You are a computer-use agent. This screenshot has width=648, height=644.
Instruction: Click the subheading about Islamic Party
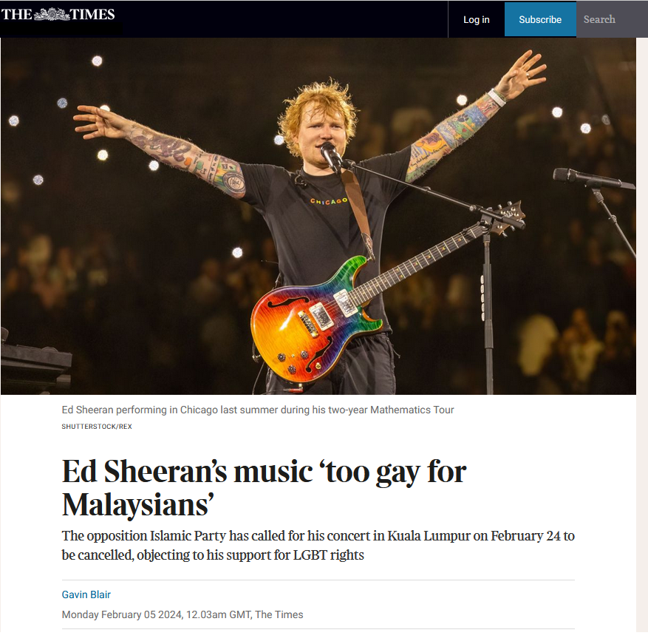[318, 545]
